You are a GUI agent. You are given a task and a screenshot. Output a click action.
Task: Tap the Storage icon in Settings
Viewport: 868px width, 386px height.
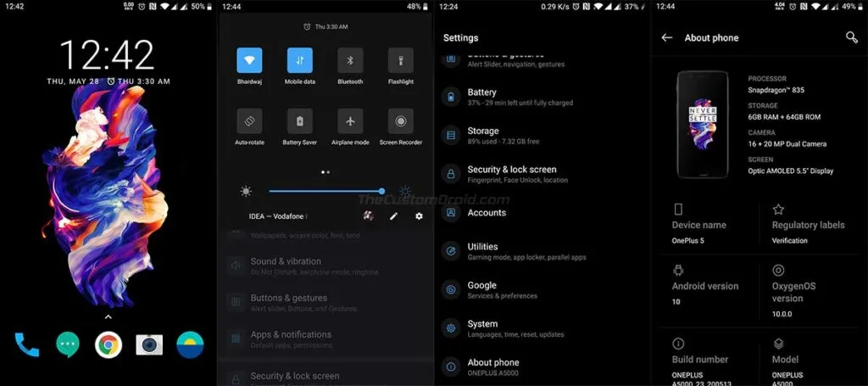pyautogui.click(x=451, y=136)
